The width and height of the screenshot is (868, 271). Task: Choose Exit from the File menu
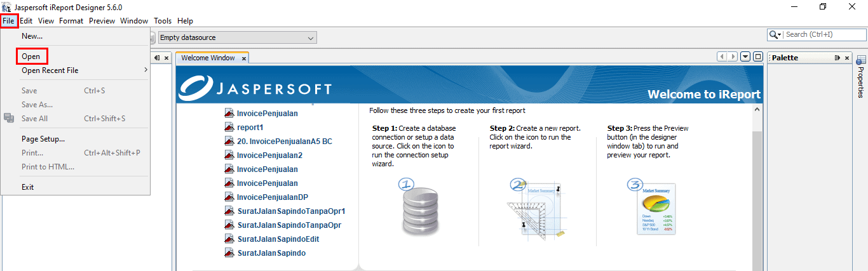75,187
